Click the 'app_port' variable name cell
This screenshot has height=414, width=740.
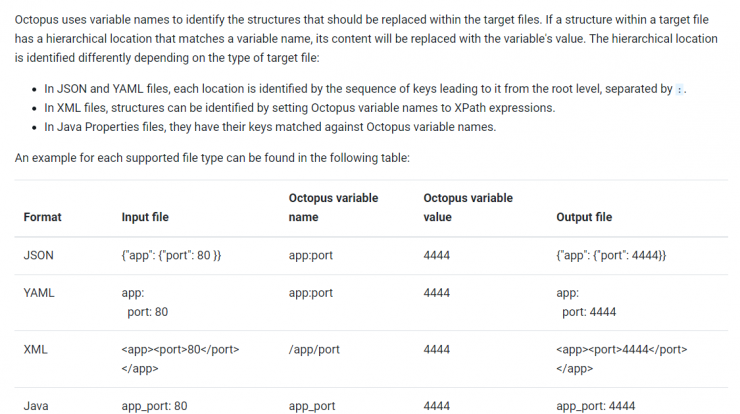tap(311, 406)
